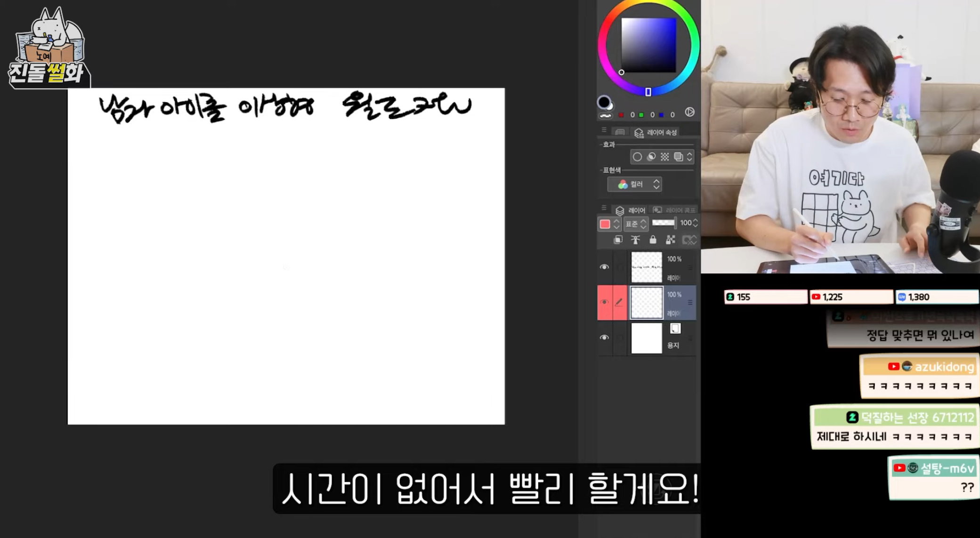Click the color history arrow circle icon
The height and width of the screenshot is (538, 980).
(689, 112)
